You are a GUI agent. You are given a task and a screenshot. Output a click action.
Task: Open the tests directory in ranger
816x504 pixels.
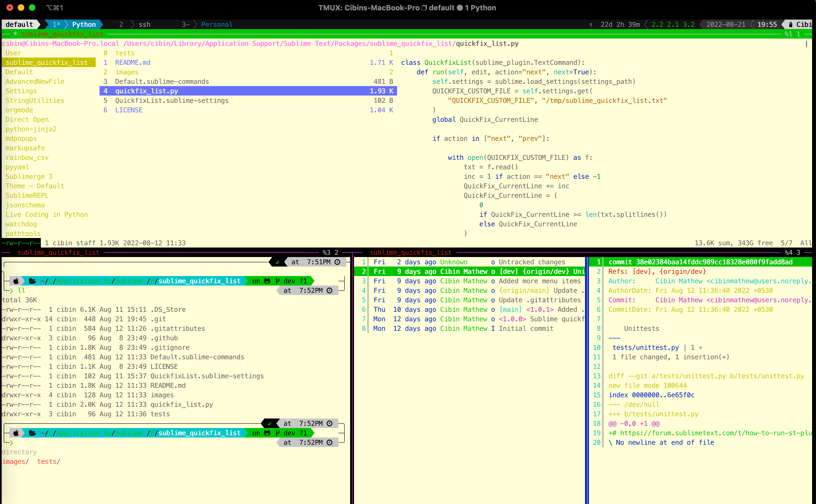125,53
